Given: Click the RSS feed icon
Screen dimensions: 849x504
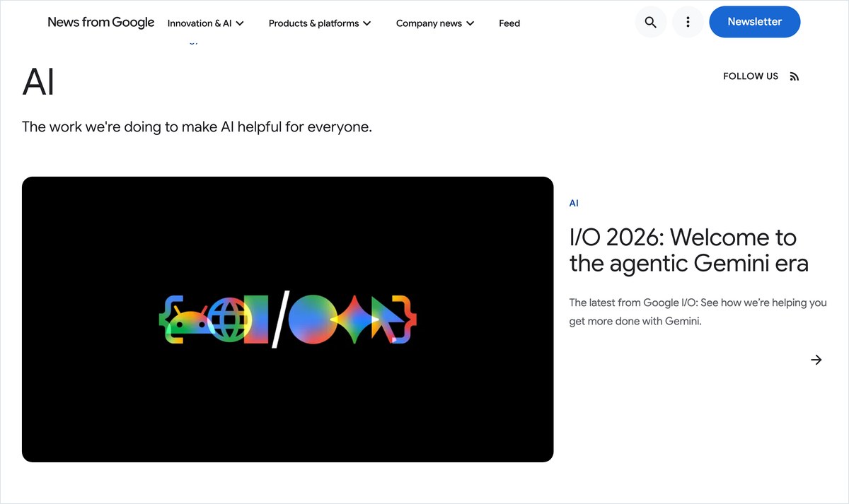Looking at the screenshot, I should coord(794,76).
